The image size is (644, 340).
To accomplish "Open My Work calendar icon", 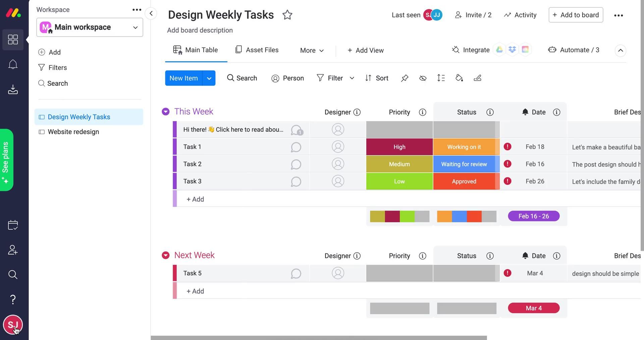I will tap(13, 225).
